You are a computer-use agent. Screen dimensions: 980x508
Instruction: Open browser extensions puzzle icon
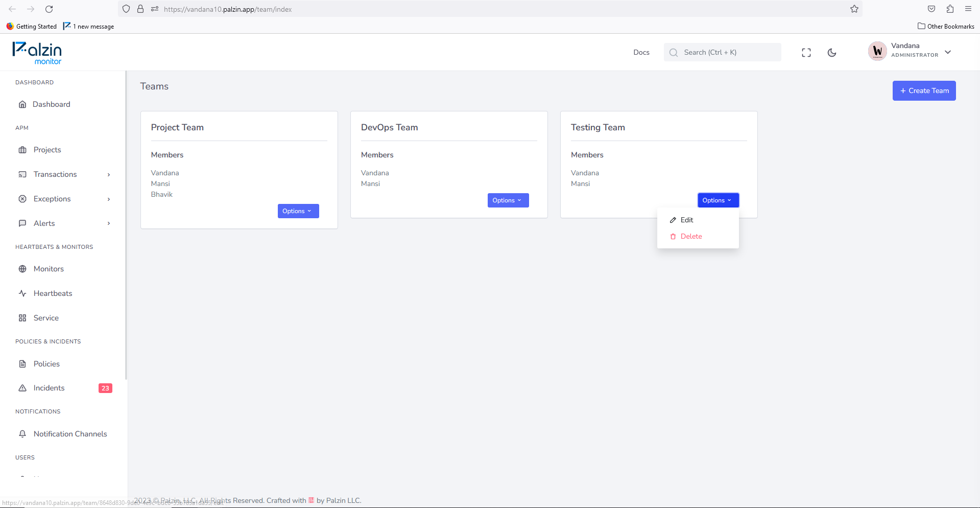pos(950,9)
